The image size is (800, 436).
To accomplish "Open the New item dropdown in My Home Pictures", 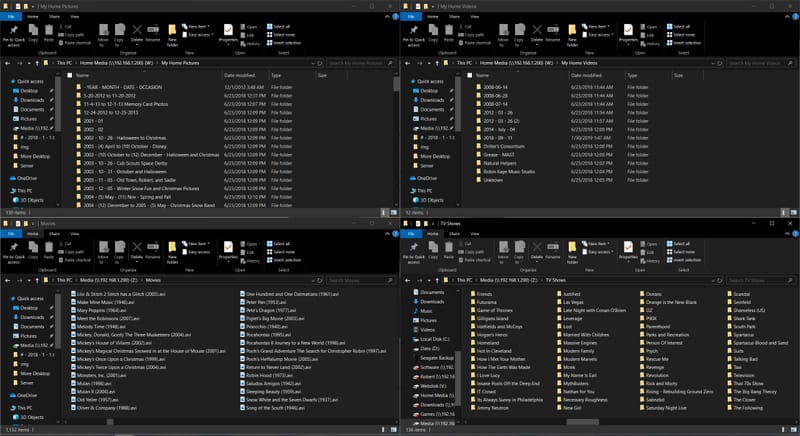I will 196,26.
